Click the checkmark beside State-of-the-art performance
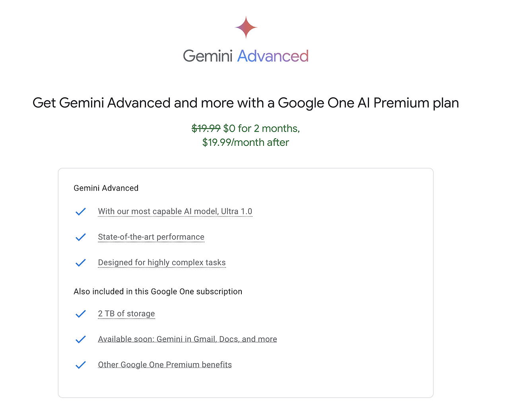The height and width of the screenshot is (420, 509). click(x=81, y=237)
